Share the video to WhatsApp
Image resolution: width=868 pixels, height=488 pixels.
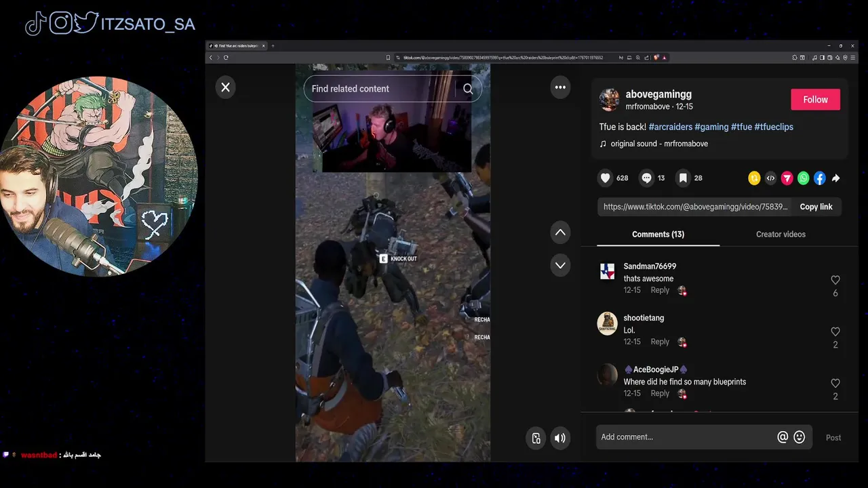[x=803, y=178]
